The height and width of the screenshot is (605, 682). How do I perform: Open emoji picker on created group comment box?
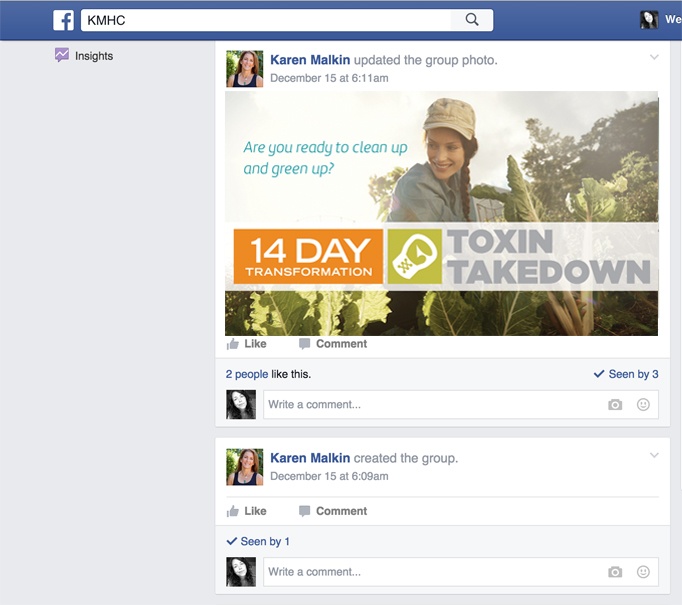point(643,572)
